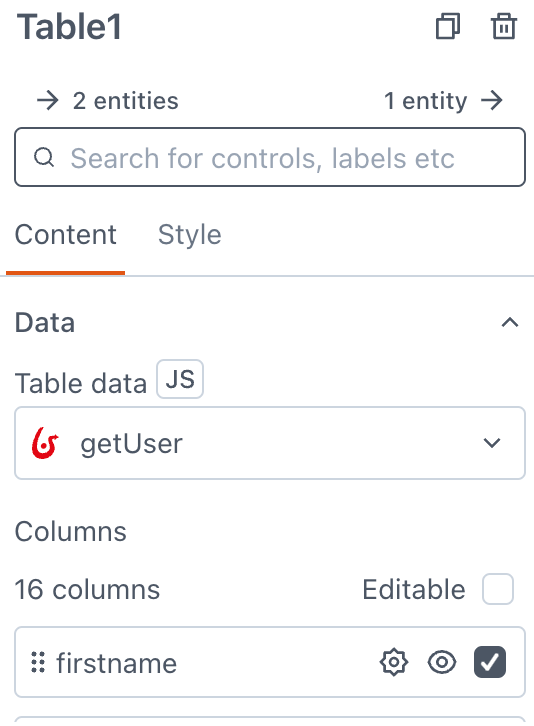Select the firstname column row
This screenshot has height=726, width=534.
pos(270,662)
